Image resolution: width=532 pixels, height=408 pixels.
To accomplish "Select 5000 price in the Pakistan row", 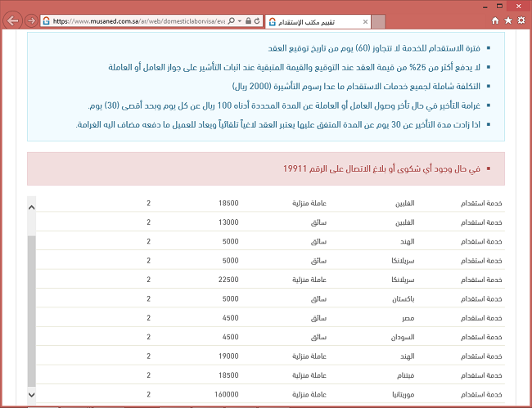I will click(x=230, y=299).
